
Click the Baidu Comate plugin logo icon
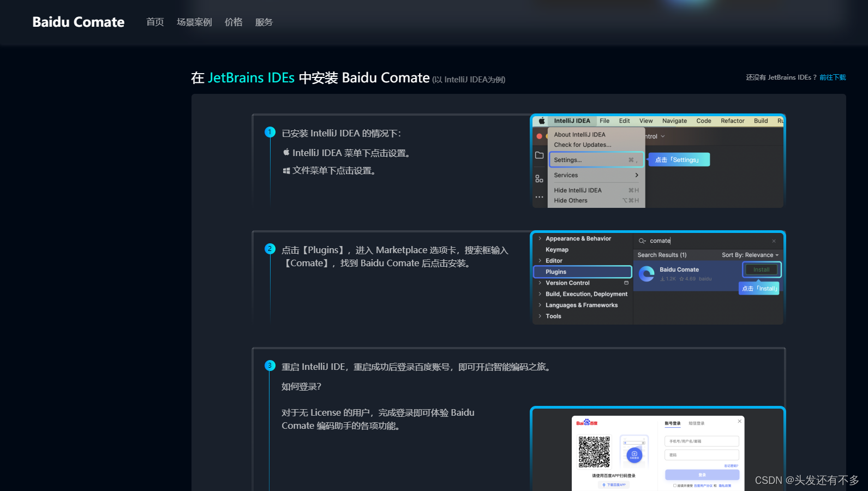pos(647,274)
